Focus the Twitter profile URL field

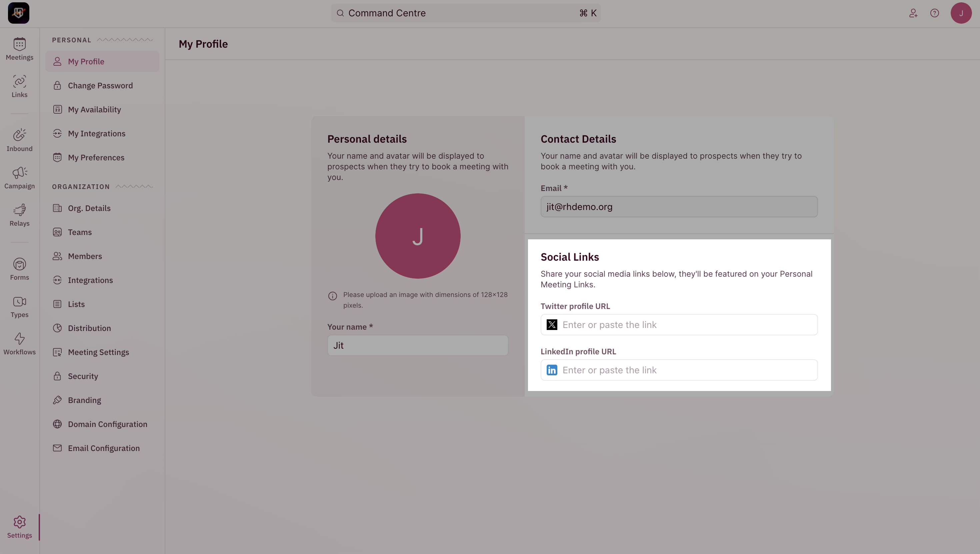pos(679,325)
